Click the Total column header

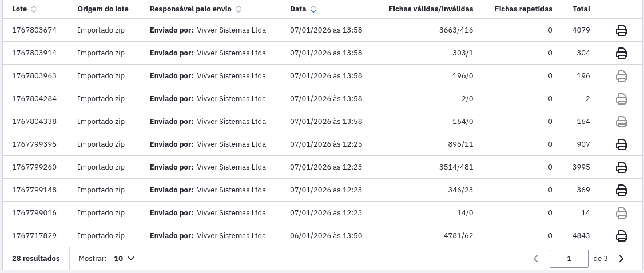tap(581, 9)
